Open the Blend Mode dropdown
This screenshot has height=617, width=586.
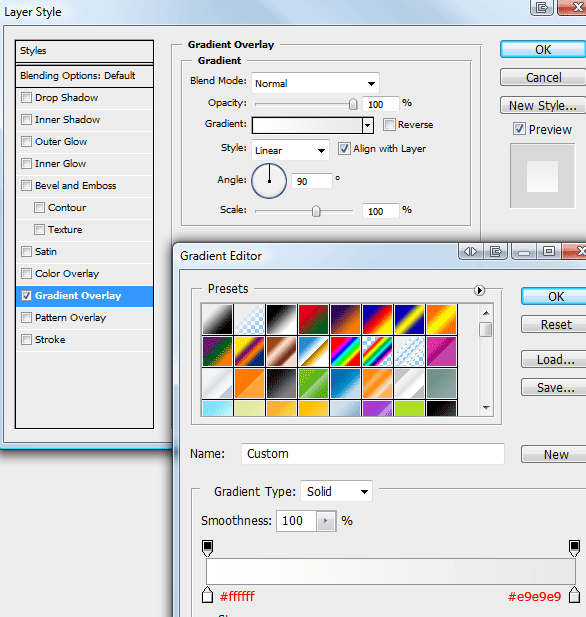pyautogui.click(x=315, y=83)
